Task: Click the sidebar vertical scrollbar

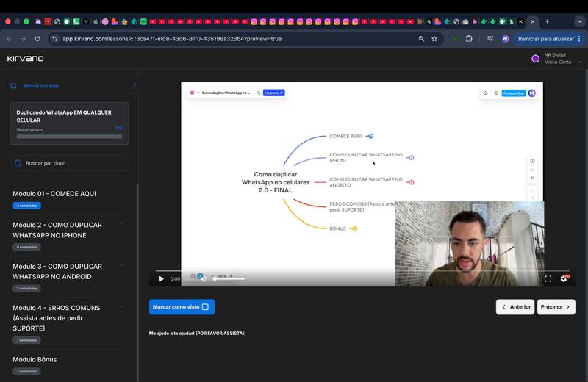Action: [137, 281]
